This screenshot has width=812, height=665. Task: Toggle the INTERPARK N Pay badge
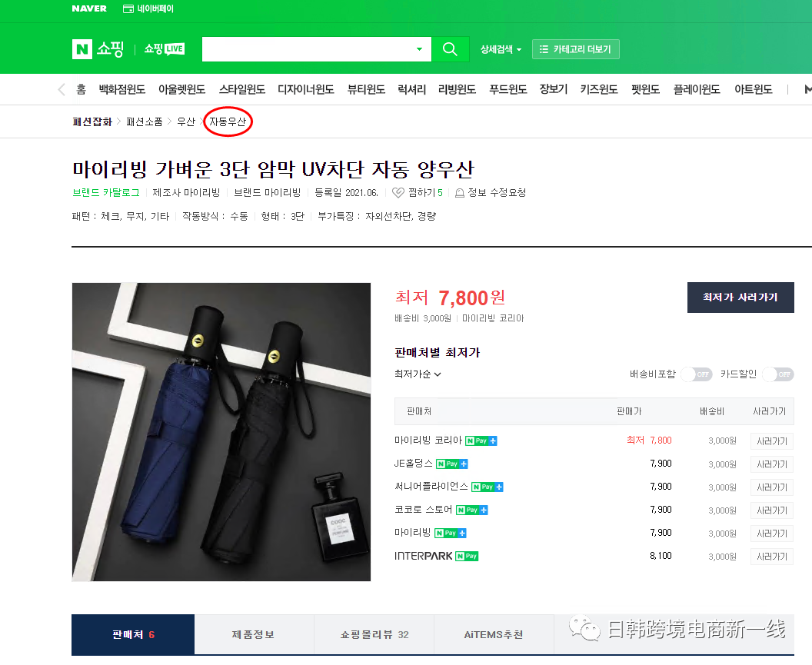(x=466, y=556)
